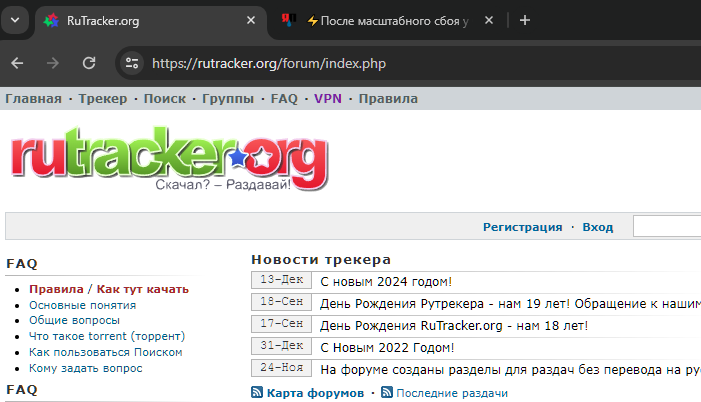Open news 'На форуме созданы разделы для раздач'
Screen dimensions: 701x402
510,369
